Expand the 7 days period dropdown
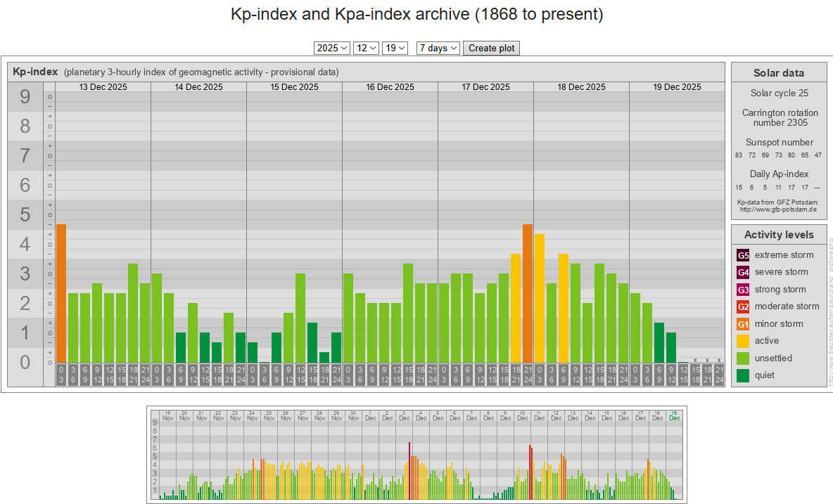The height and width of the screenshot is (504, 833). [x=438, y=48]
